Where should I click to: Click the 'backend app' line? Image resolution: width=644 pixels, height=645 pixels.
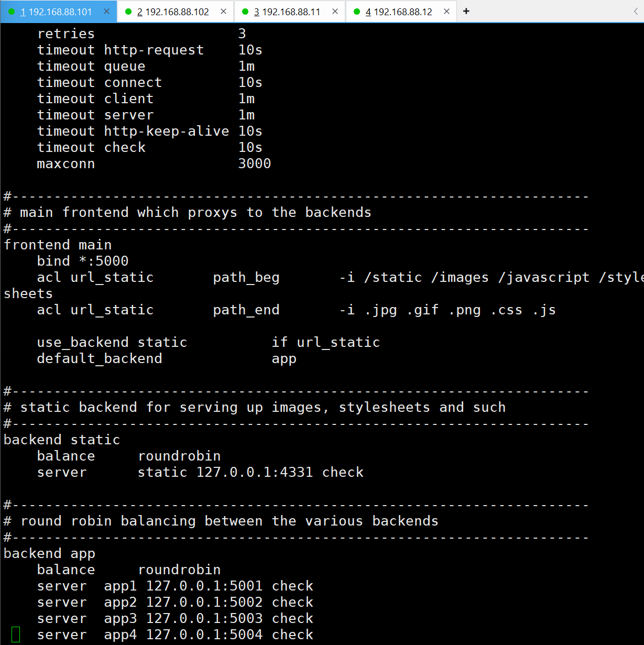(50, 553)
